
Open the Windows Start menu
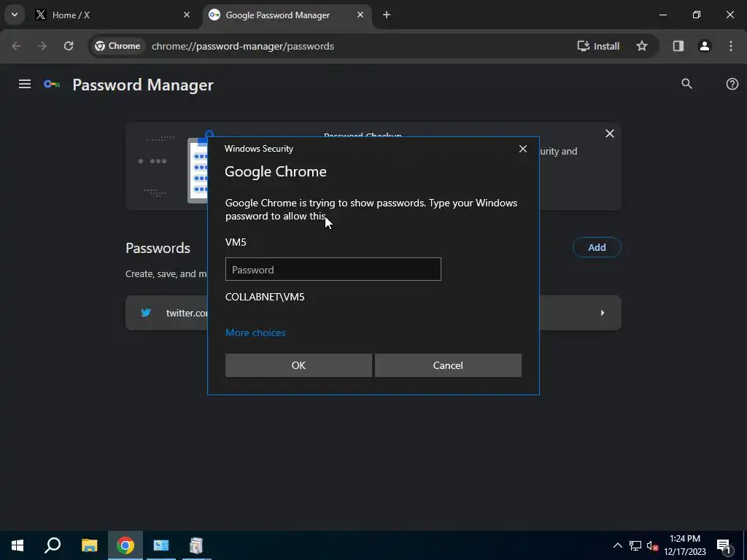[x=18, y=545]
